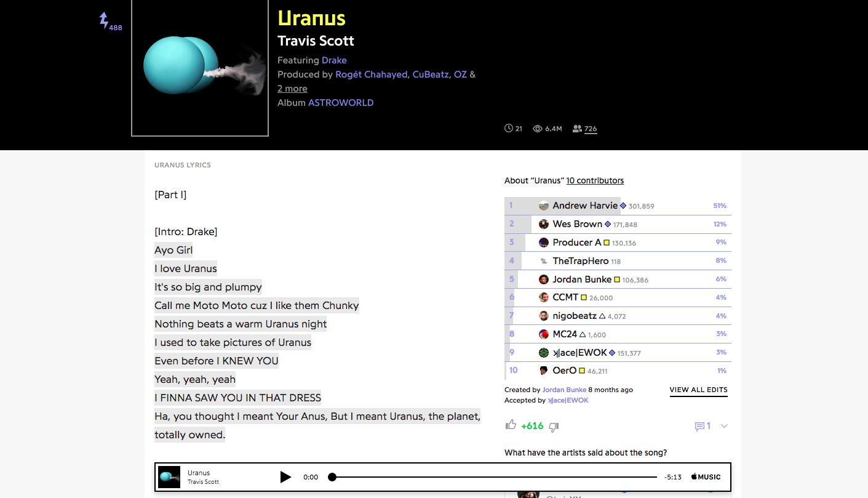Click the VIEW ALL EDITS button
868x498 pixels.
698,390
